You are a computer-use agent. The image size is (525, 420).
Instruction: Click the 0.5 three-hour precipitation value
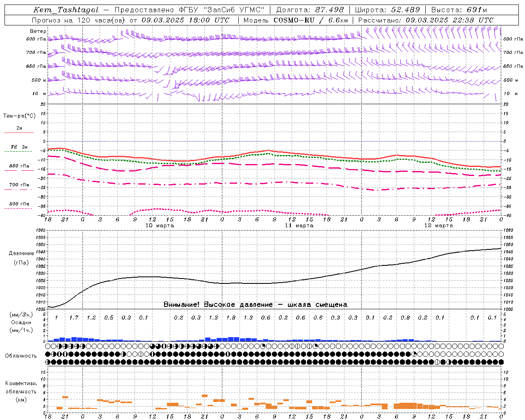(109, 318)
